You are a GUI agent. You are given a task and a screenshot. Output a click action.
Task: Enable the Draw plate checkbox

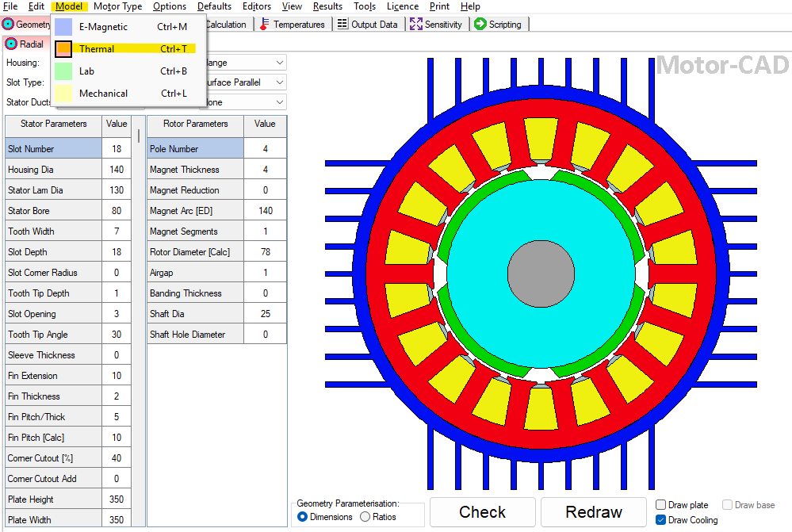tap(659, 505)
